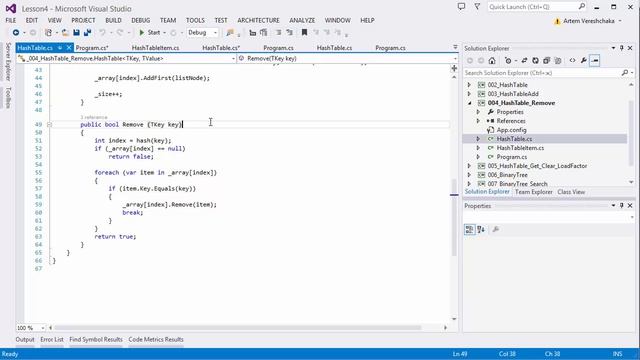The height and width of the screenshot is (360, 640).
Task: Open the ANALYZE menu
Action: (302, 20)
